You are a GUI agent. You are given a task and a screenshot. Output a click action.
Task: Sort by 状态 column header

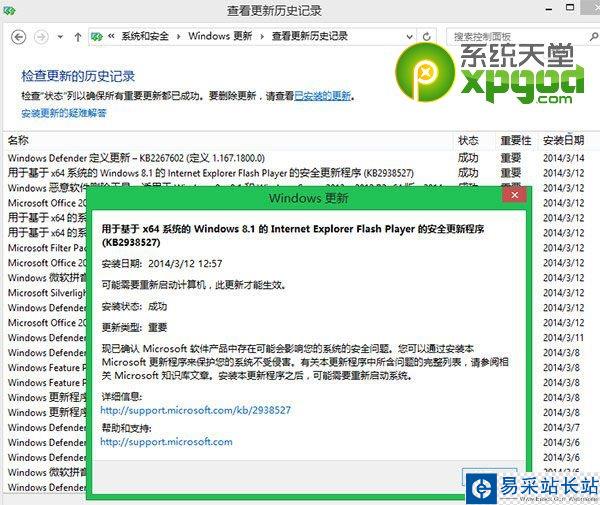coord(468,140)
